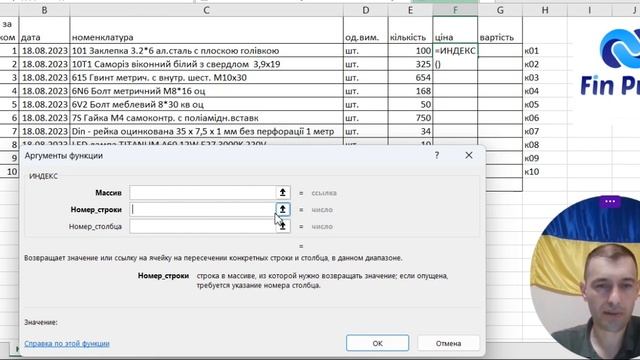Select quantity cell 50
Viewport: 640px width, 360px height.
tap(410, 104)
